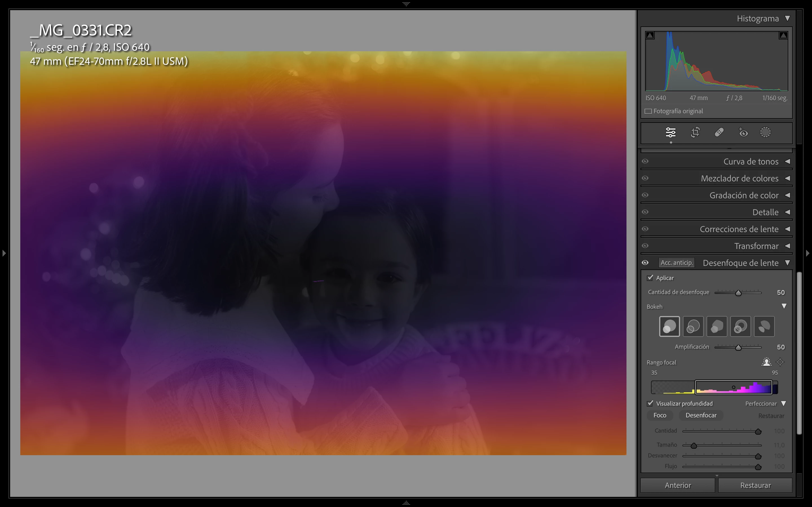Click the Anterior button

coord(678,485)
